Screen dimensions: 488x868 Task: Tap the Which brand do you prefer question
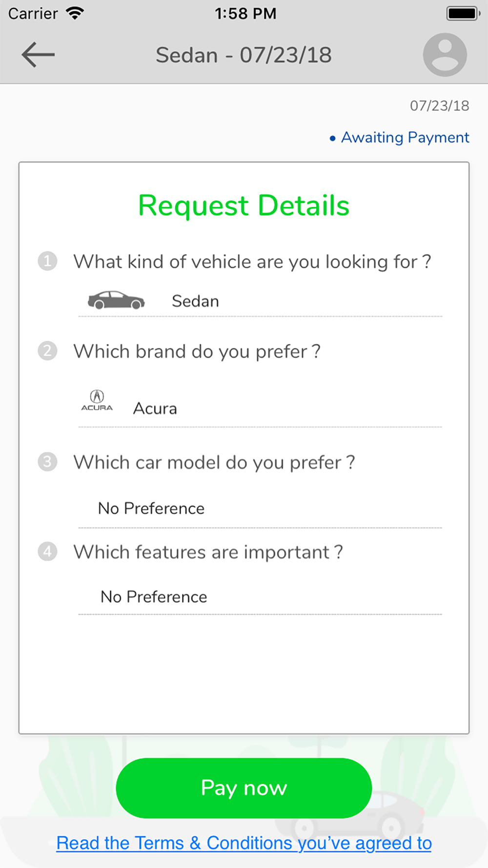[x=197, y=351]
